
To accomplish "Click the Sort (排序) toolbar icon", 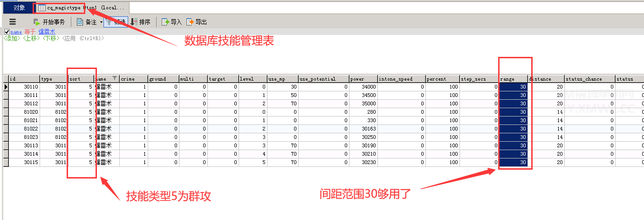I will click(x=134, y=22).
